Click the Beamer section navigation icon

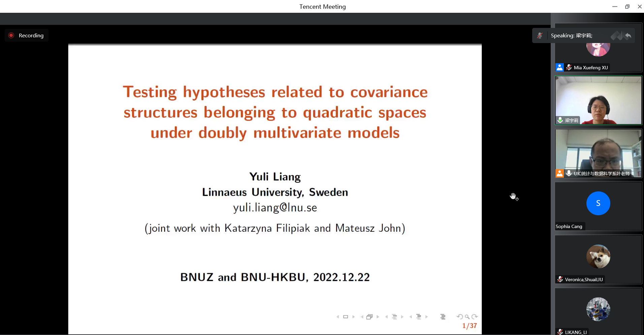point(419,317)
